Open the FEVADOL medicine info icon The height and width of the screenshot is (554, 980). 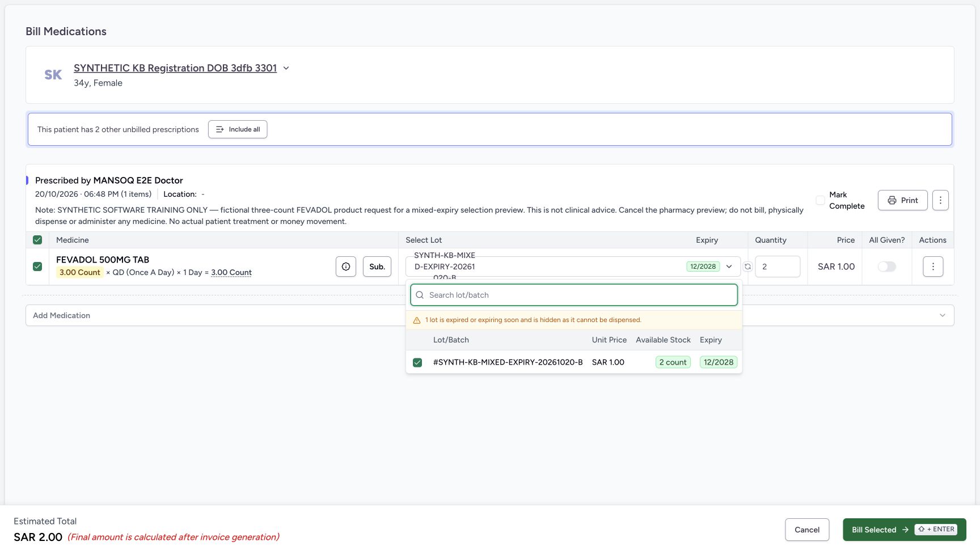click(x=346, y=267)
